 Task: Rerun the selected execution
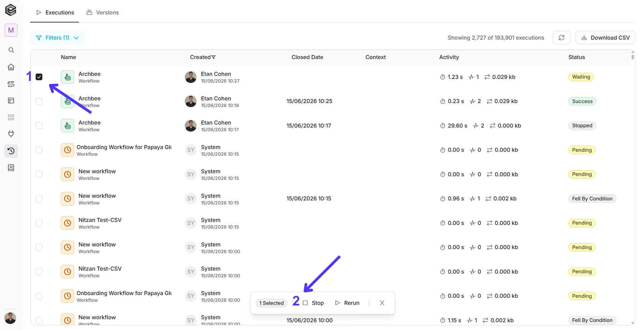point(347,303)
